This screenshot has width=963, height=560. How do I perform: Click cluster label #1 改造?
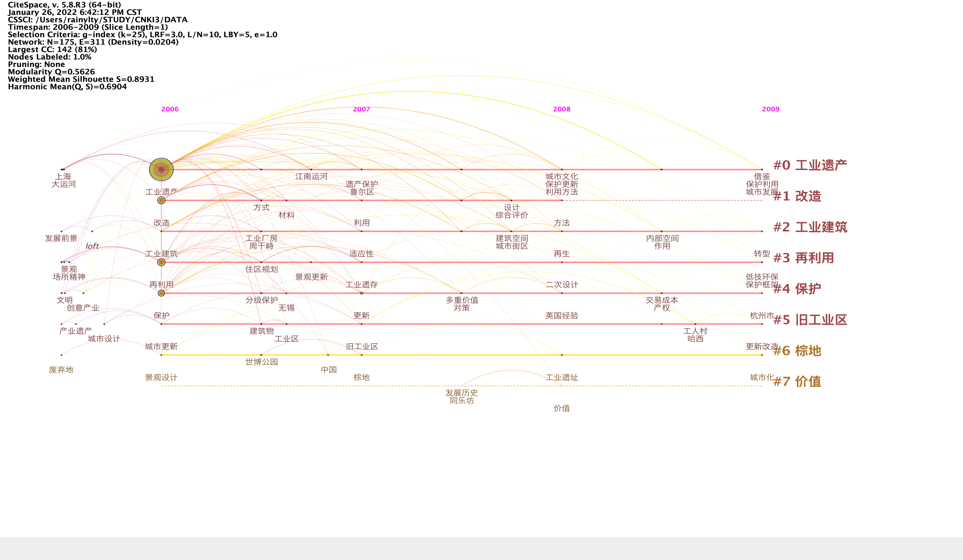point(797,196)
